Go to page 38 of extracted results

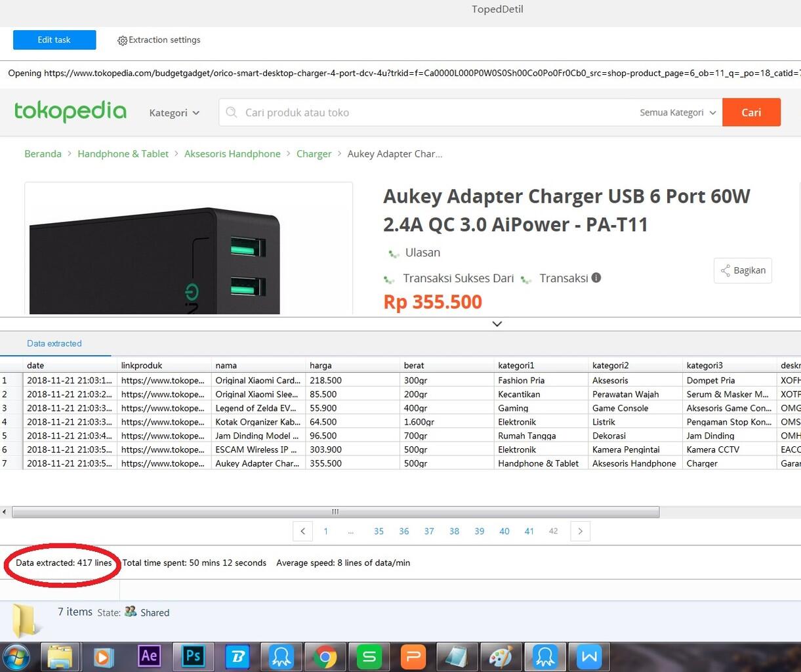[454, 531]
